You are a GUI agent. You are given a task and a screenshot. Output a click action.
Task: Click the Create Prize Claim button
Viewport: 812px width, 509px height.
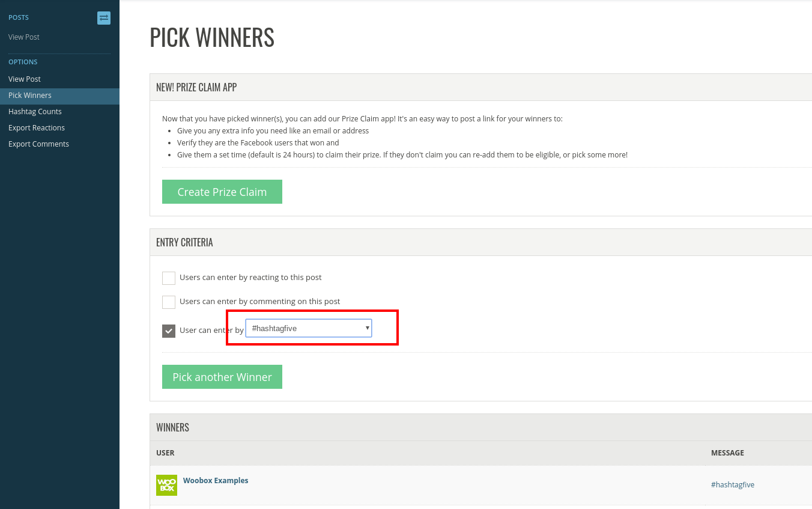222,191
